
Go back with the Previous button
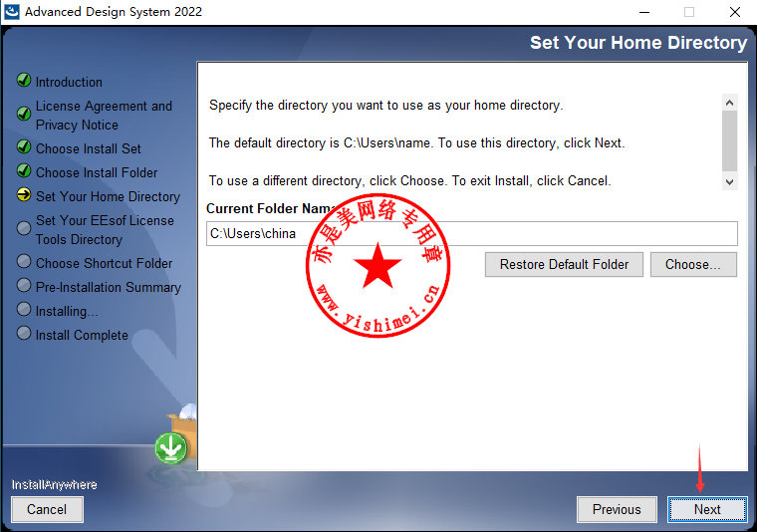pos(617,509)
